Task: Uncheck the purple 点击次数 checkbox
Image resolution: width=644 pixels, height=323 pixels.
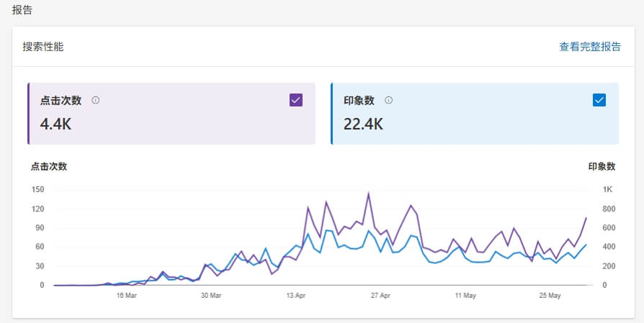Action: pyautogui.click(x=296, y=100)
